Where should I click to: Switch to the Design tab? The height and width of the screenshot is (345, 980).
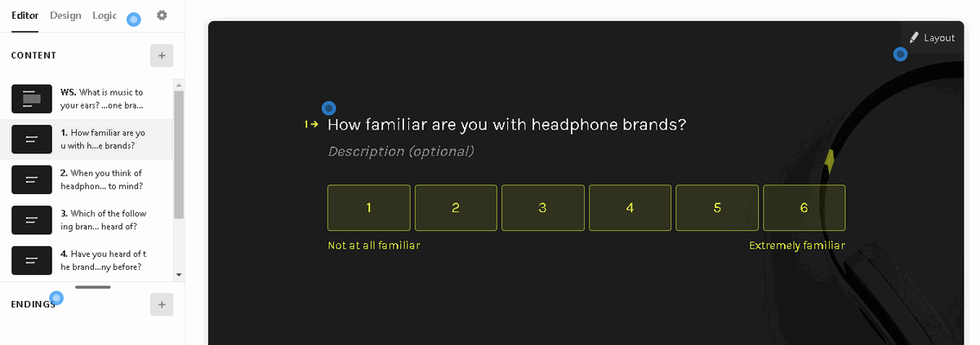coord(65,15)
